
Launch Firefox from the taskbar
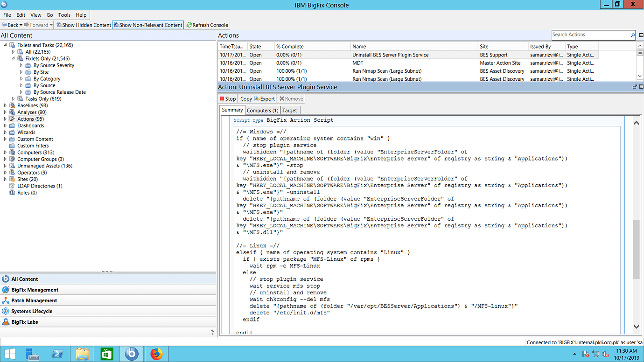click(x=156, y=354)
